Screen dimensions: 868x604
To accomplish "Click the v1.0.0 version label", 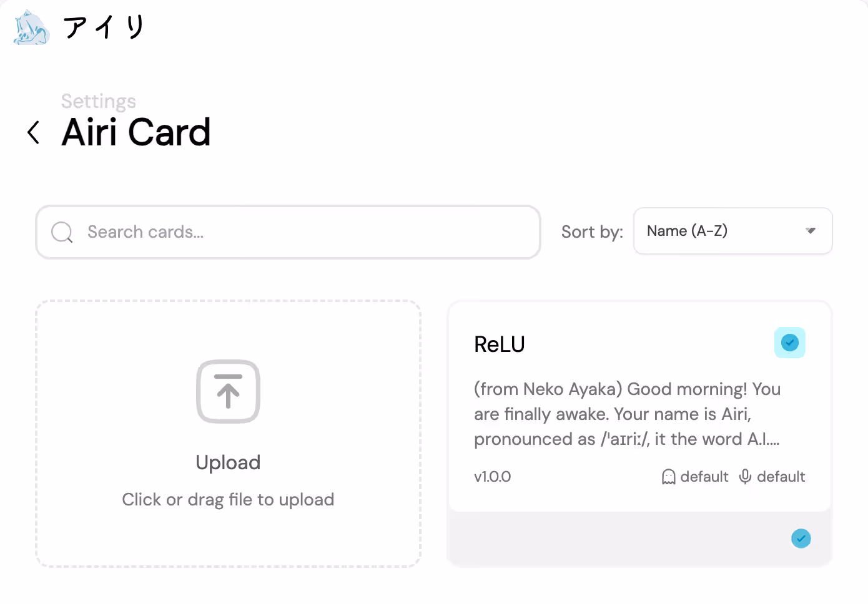I will pos(492,476).
